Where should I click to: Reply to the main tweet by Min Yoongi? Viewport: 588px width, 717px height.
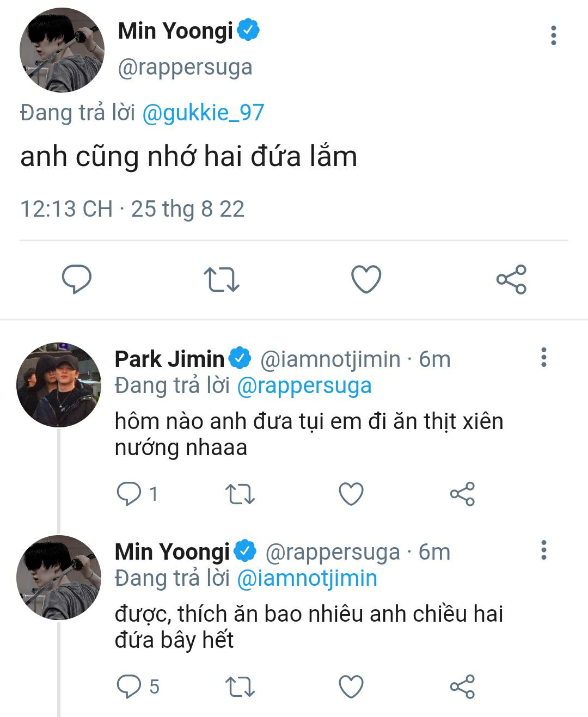[x=76, y=279]
